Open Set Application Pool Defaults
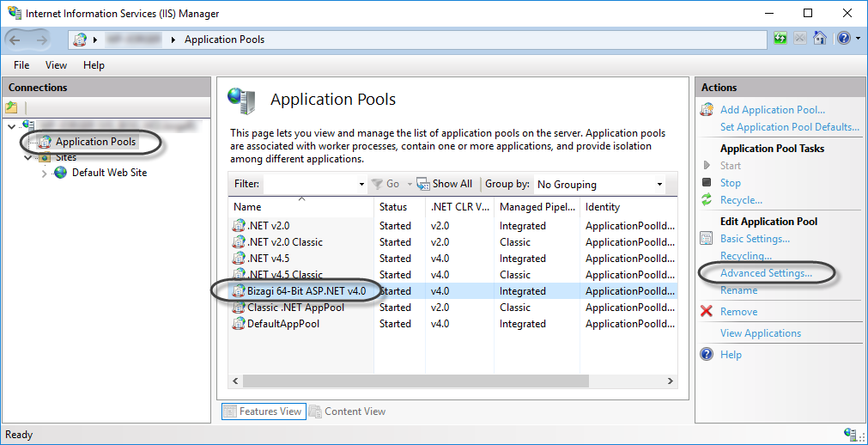Image resolution: width=868 pixels, height=445 pixels. point(789,127)
